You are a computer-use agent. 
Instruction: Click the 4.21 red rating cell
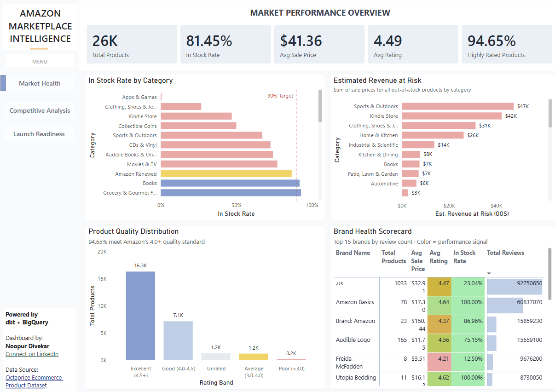coord(439,362)
